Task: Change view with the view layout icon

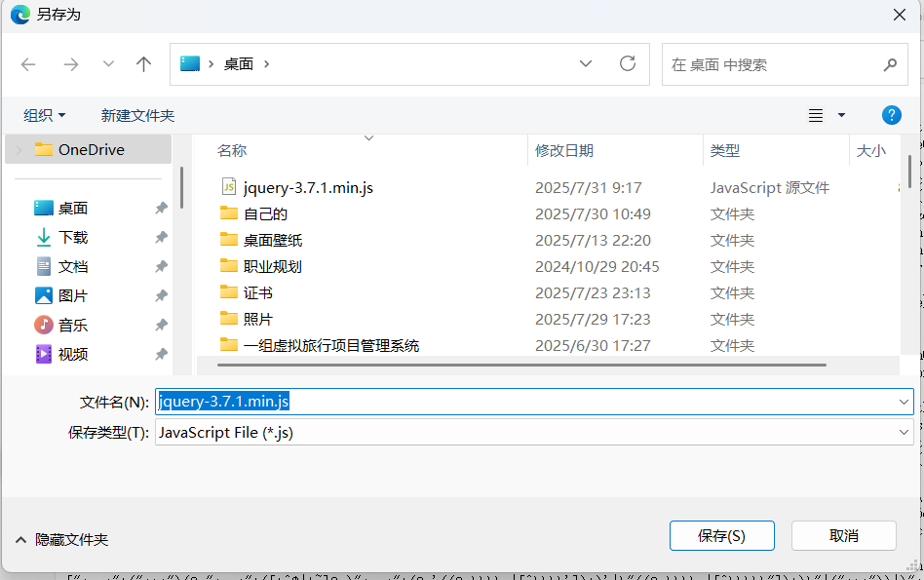Action: click(x=816, y=116)
